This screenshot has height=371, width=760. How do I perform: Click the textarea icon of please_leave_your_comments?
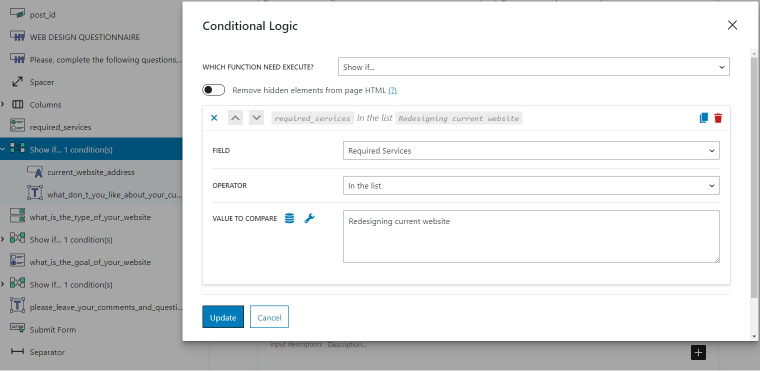coord(17,305)
